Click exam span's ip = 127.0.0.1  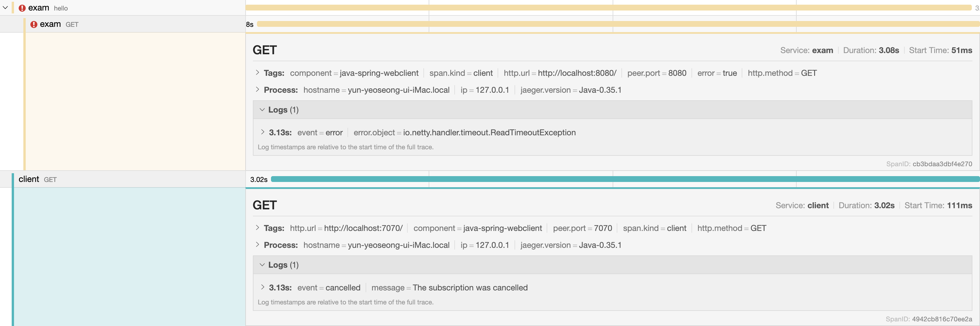tap(485, 90)
